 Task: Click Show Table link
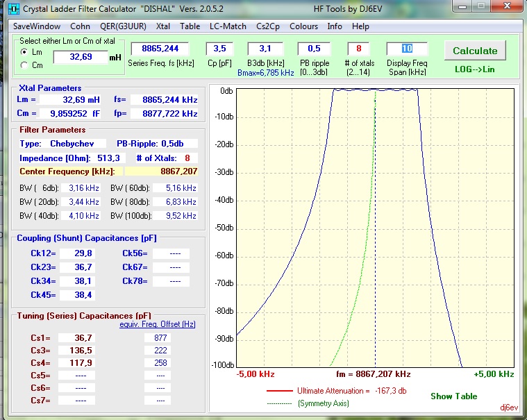pos(453,396)
